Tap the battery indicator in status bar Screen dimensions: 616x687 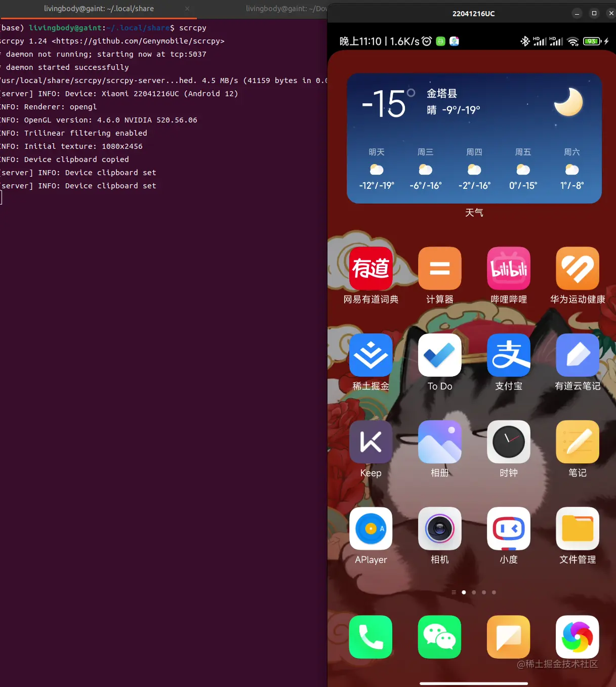(592, 42)
